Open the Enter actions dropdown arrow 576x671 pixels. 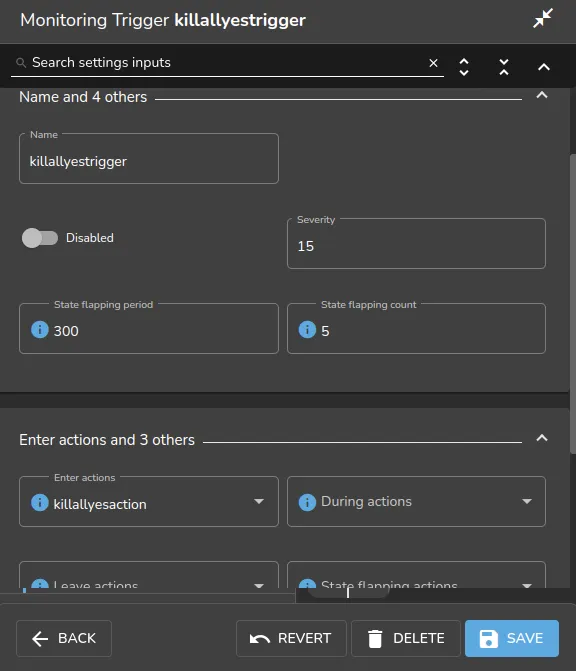[258, 502]
